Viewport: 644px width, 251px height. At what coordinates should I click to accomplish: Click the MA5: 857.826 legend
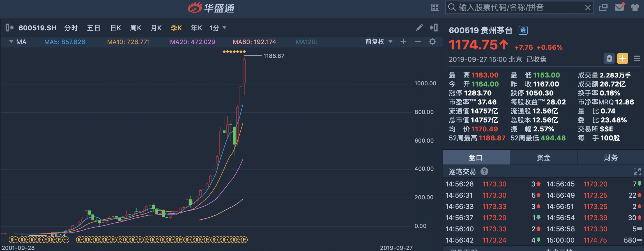pyautogui.click(x=65, y=42)
